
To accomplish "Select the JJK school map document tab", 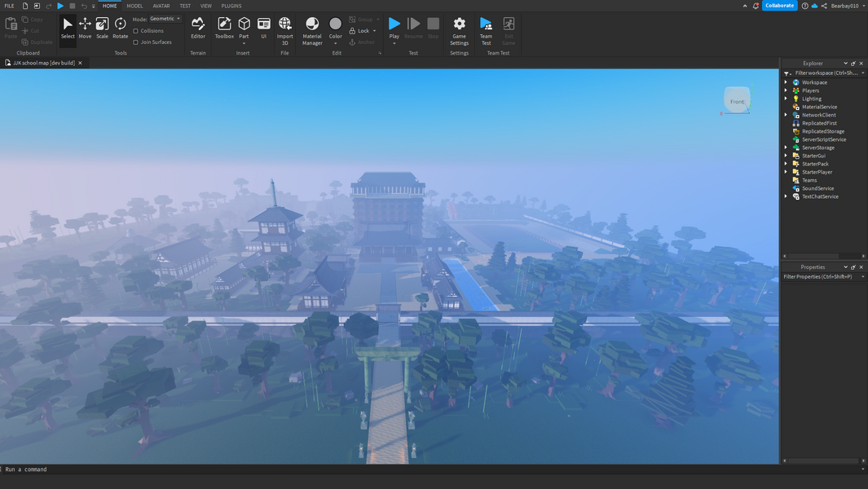I will coord(44,63).
